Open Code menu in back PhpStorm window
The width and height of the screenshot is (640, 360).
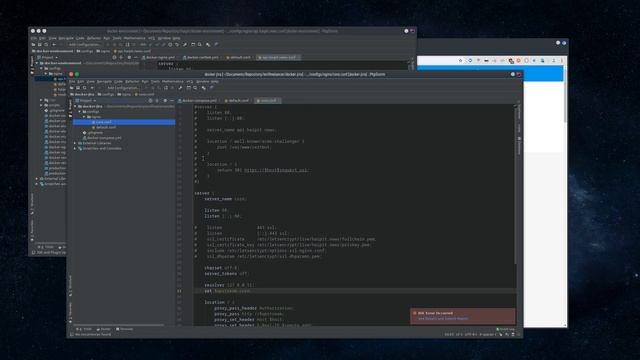point(80,38)
